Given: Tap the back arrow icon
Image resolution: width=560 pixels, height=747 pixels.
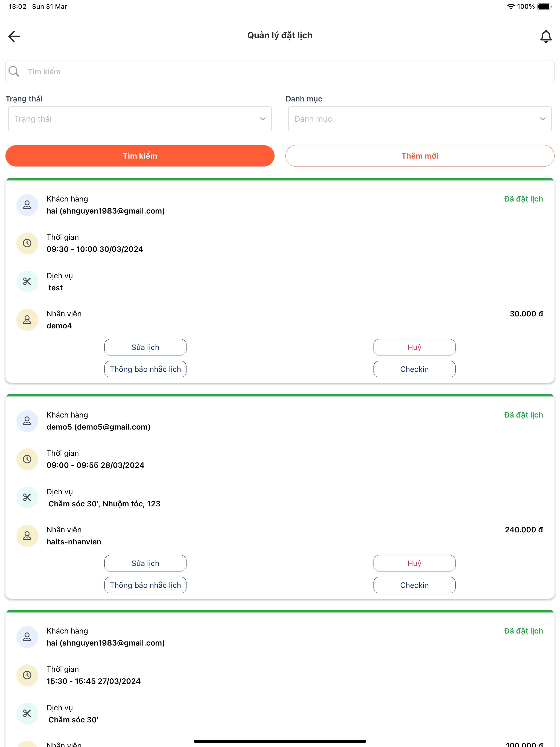Looking at the screenshot, I should click(x=14, y=36).
